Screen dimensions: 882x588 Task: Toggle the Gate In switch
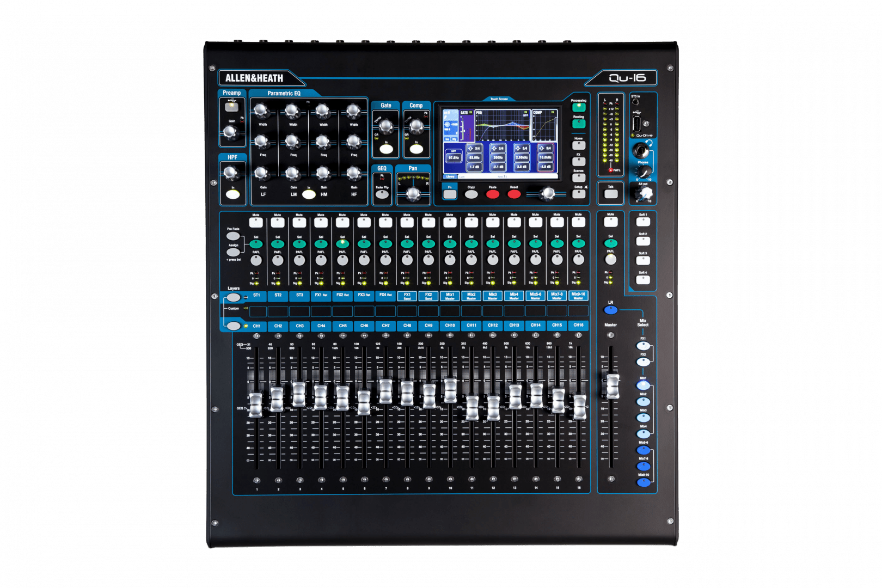coord(386,149)
